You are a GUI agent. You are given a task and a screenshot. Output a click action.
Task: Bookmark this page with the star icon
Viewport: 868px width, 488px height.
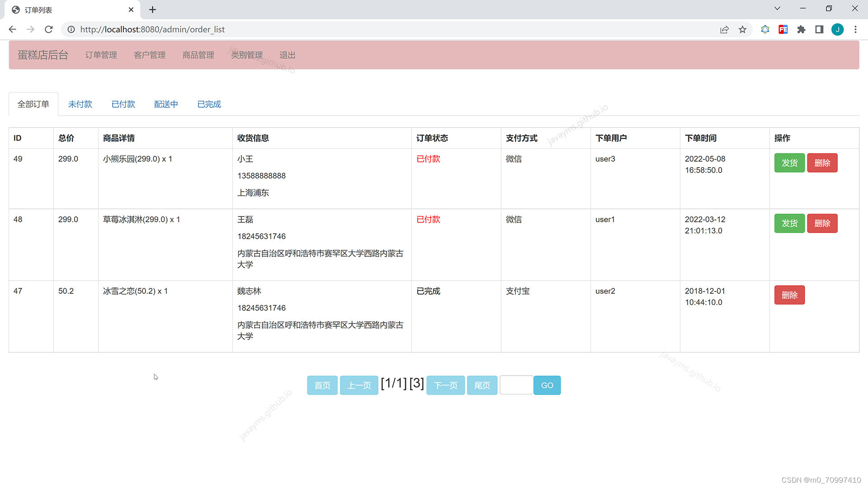742,29
